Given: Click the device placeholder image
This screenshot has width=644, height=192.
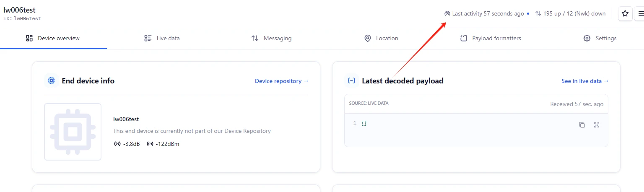Looking at the screenshot, I should pos(73,132).
